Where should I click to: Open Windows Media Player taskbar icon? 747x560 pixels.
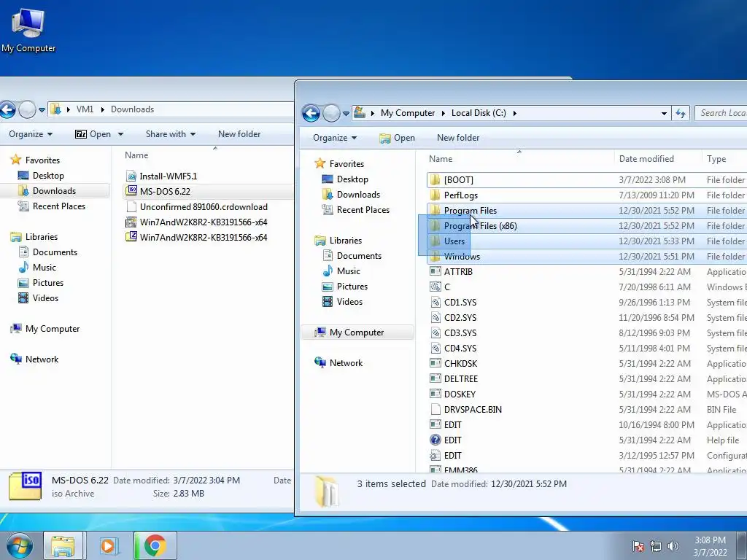coord(109,545)
